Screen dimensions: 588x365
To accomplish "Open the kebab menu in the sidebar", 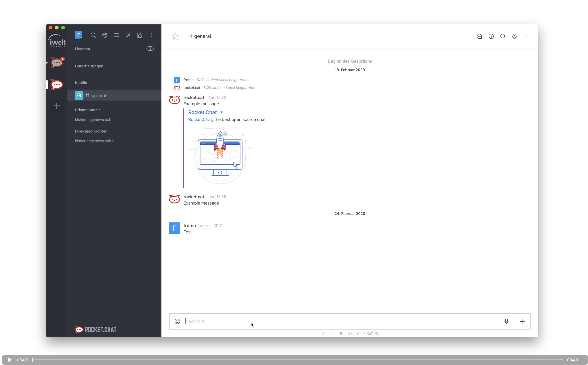I will [x=151, y=35].
